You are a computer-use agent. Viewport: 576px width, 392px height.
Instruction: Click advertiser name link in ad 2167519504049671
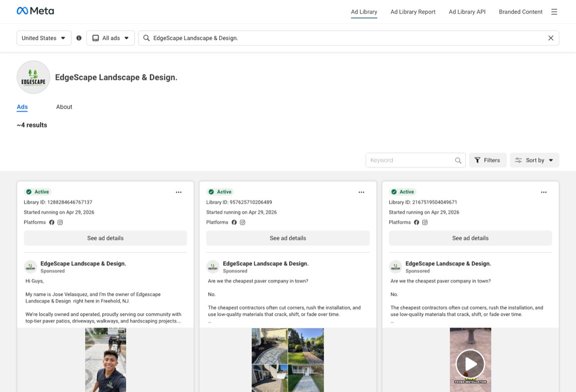tap(448, 263)
